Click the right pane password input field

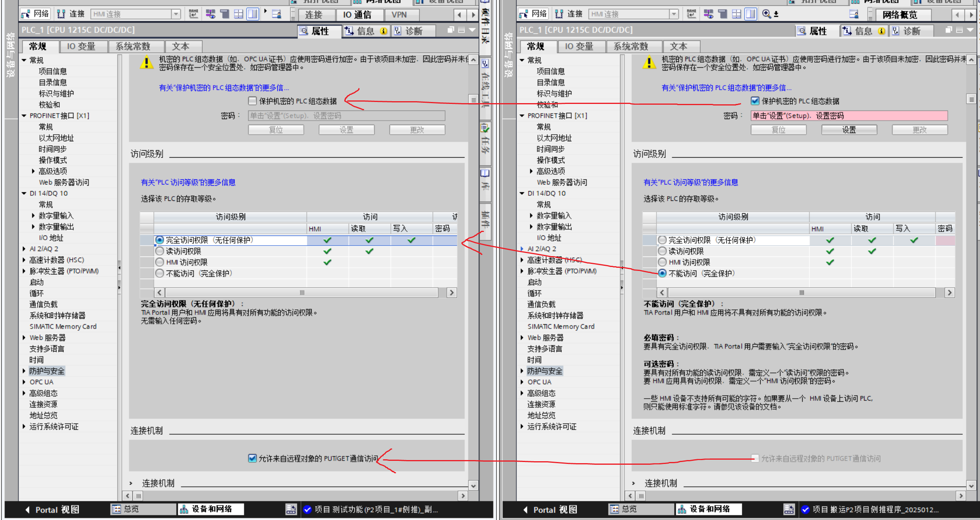pos(849,116)
